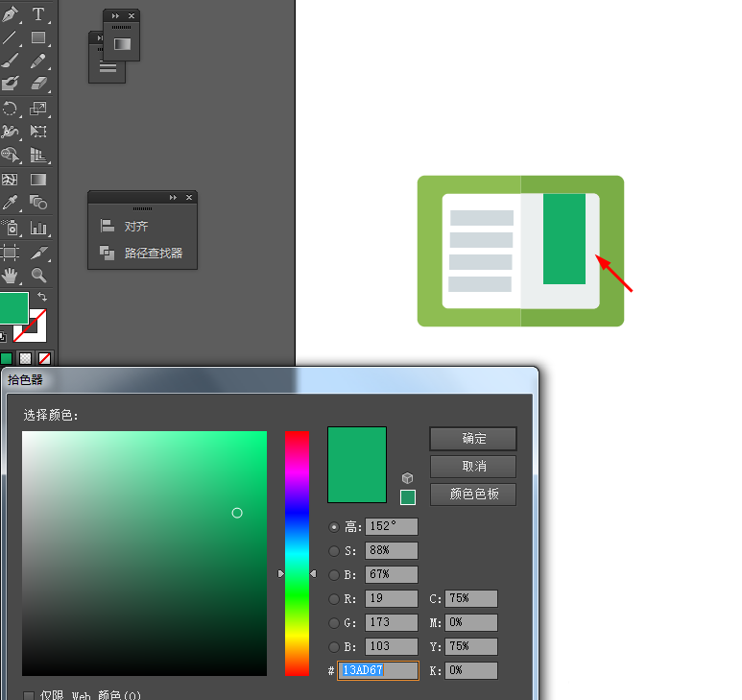Click the toolbar Fill color swatch
Viewport: 742px width, 700px height.
12,307
